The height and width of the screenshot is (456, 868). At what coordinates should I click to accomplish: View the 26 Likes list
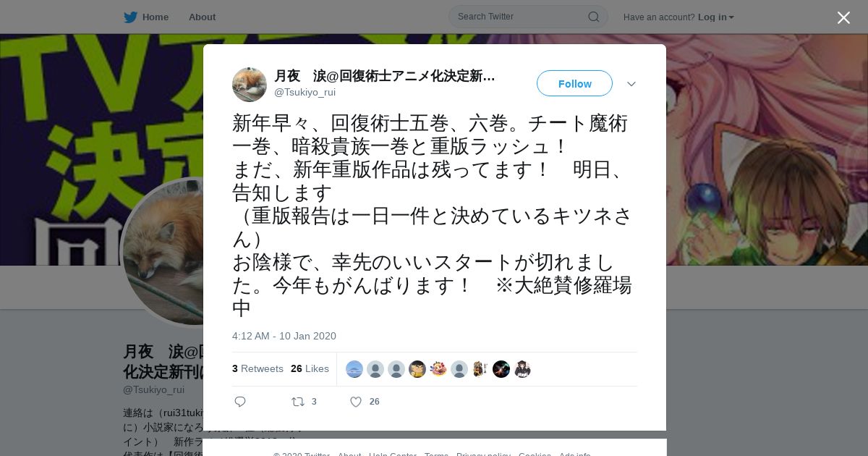pyautogui.click(x=310, y=368)
